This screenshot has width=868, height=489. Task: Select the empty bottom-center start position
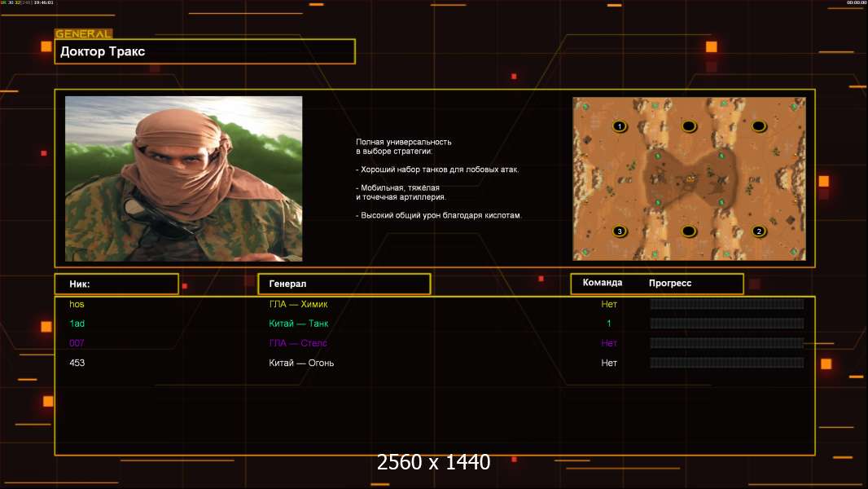[689, 231]
